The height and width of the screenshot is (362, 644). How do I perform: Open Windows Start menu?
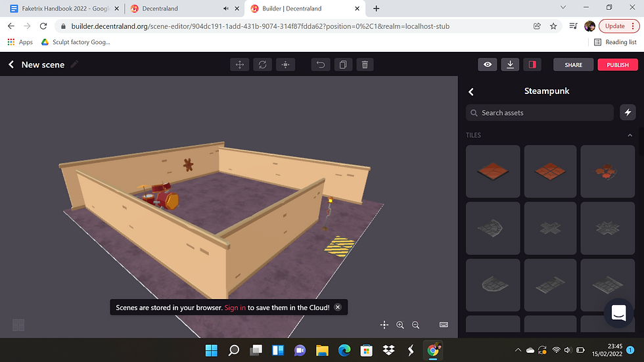point(211,350)
